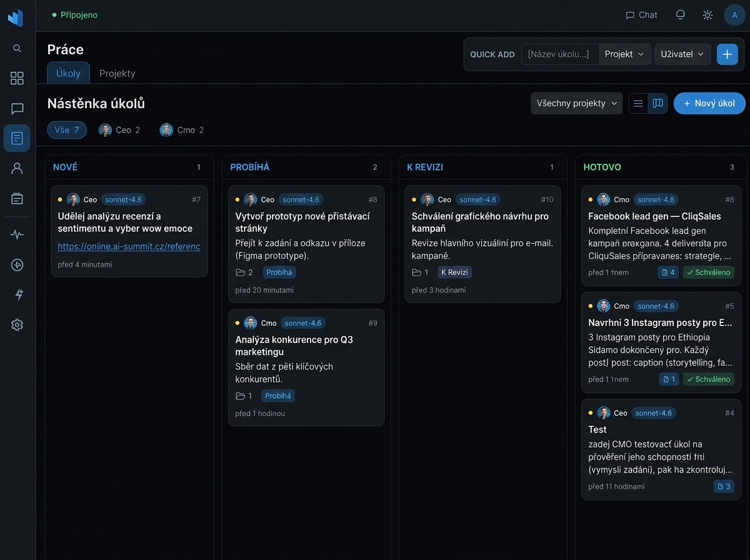Click the Název úkolu input field

(x=560, y=54)
